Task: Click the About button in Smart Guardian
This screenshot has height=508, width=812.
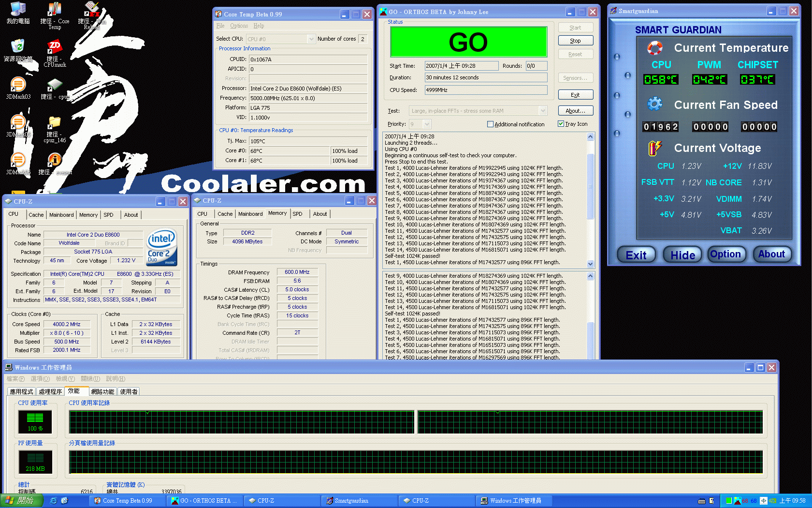Action: (771, 254)
